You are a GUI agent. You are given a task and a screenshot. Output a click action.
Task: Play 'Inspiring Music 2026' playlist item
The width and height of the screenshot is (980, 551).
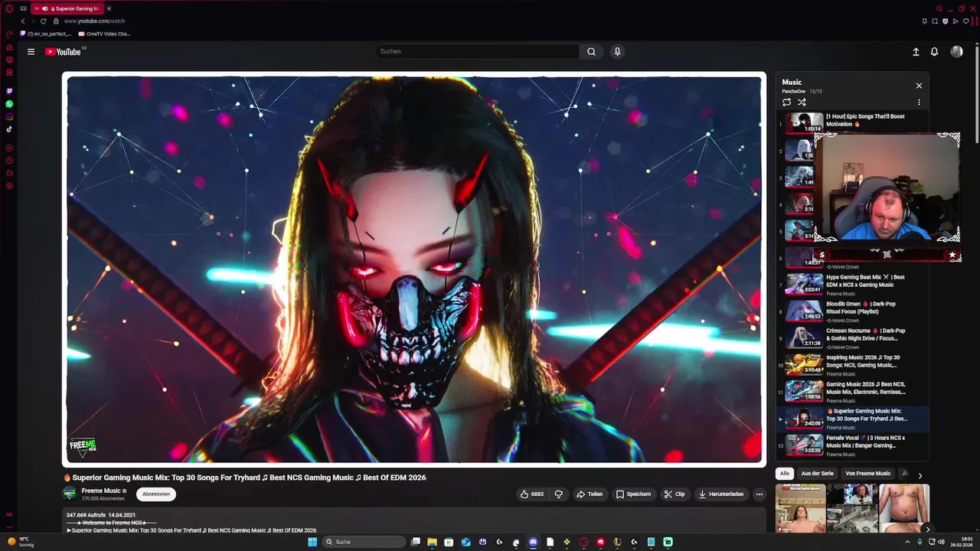tap(853, 365)
